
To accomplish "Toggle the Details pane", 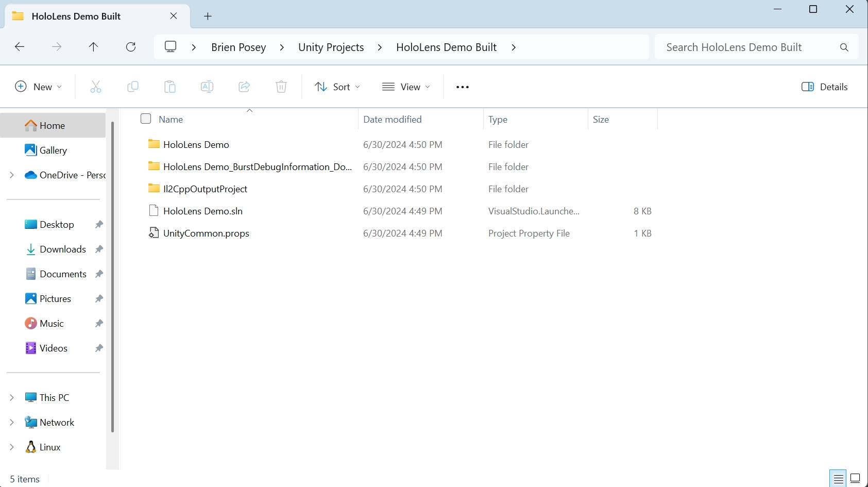I will 824,87.
